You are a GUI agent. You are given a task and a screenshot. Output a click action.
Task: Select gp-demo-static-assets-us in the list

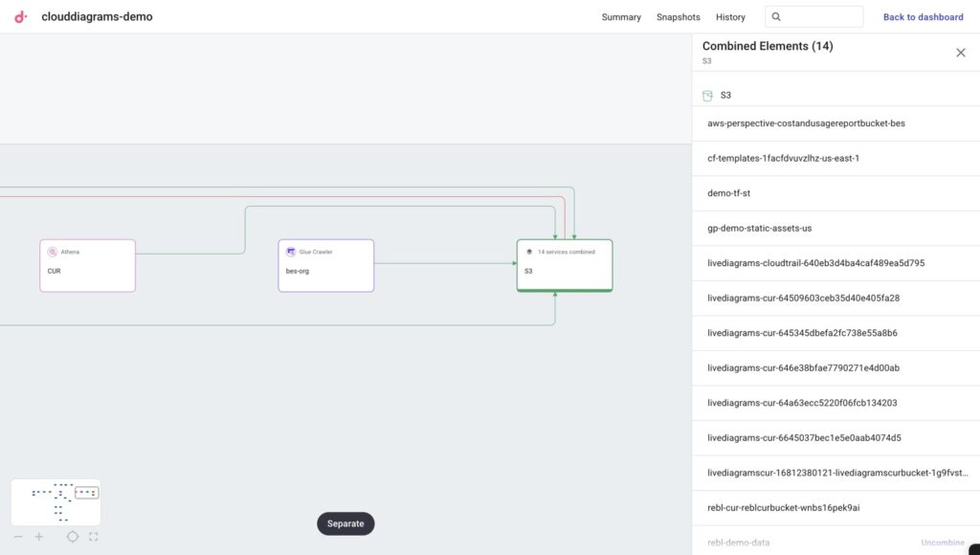[x=759, y=228]
